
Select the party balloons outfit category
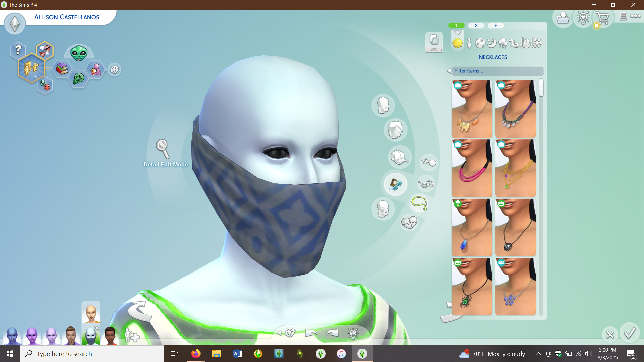(503, 43)
